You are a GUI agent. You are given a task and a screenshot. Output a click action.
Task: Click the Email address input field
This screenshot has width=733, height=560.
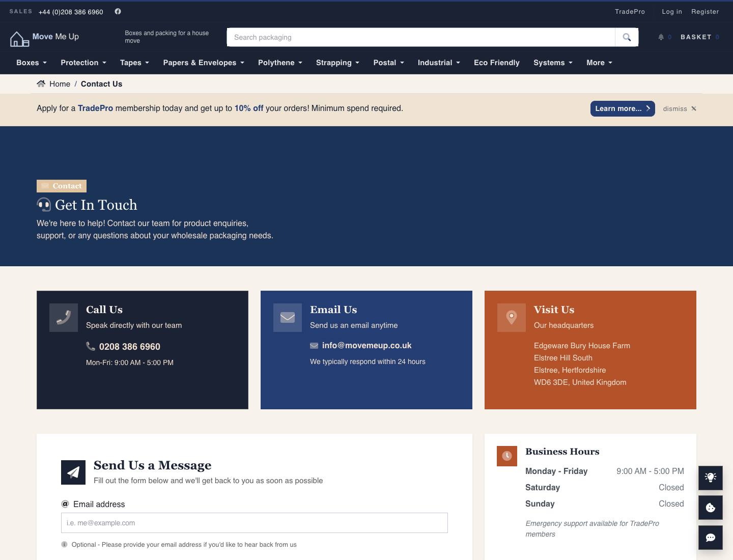255,523
